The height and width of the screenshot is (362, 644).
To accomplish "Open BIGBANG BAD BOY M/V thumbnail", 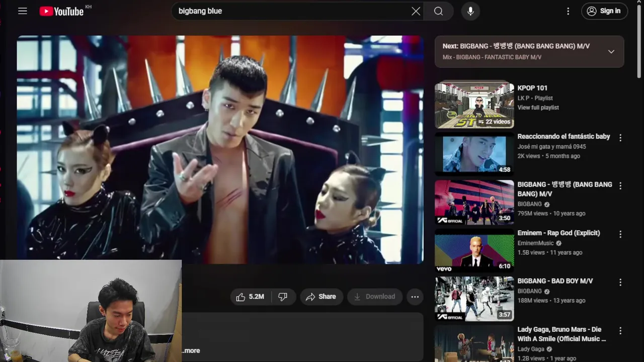I will (474, 299).
